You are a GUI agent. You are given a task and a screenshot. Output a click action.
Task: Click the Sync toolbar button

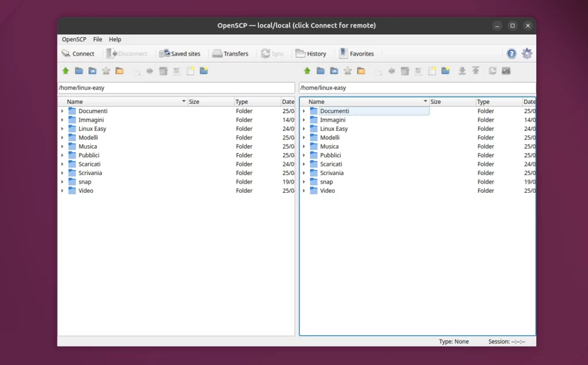coord(273,53)
